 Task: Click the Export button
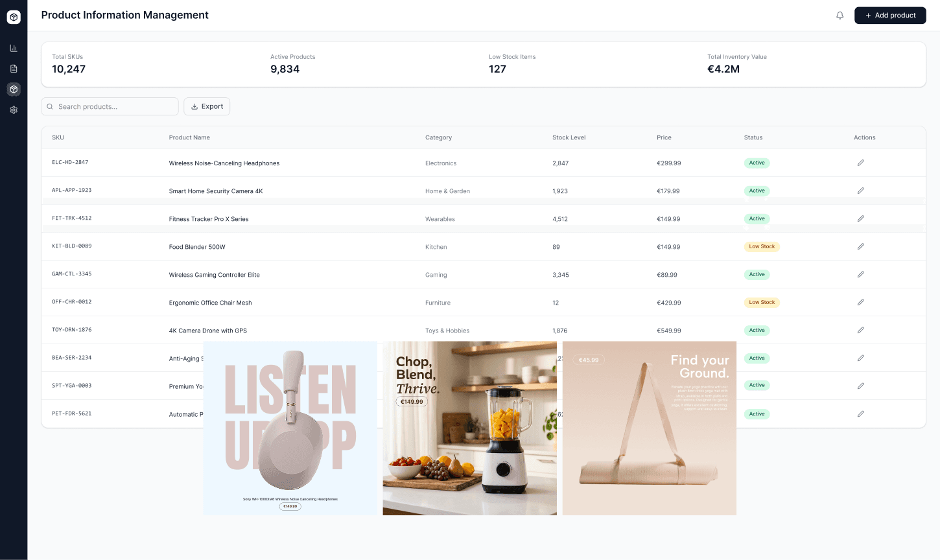coord(207,106)
